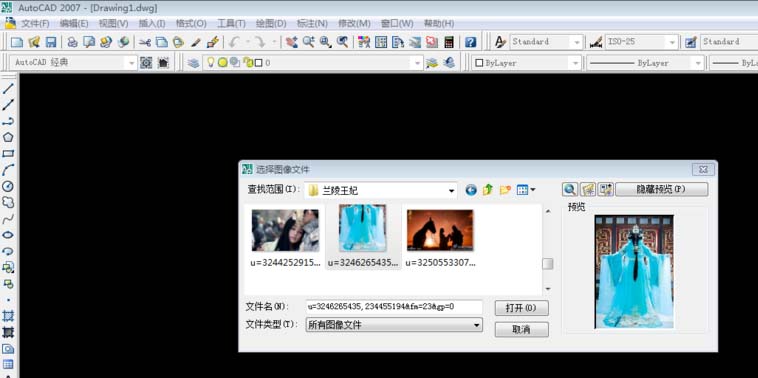The height and width of the screenshot is (378, 758).
Task: Click the Help question mark icon
Action: pyautogui.click(x=470, y=42)
